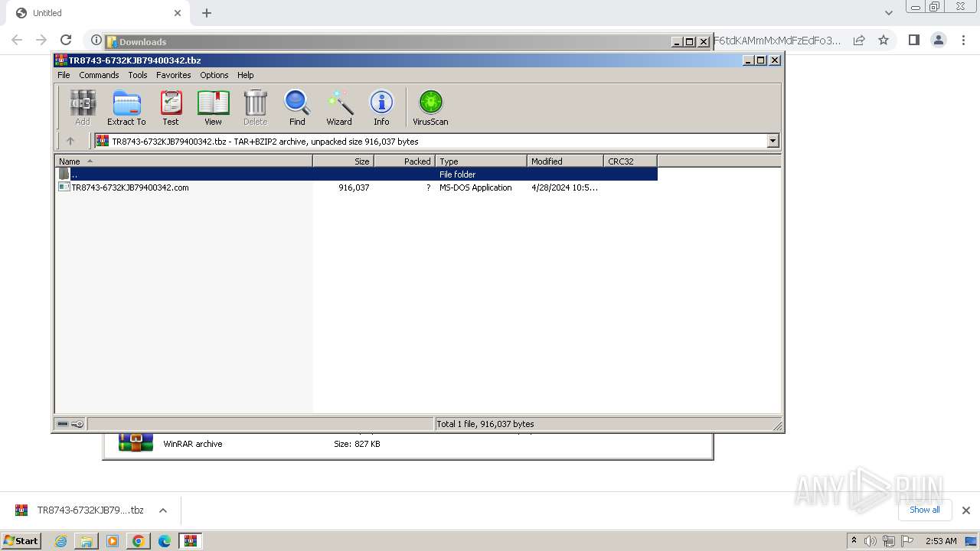Sort by the Size column header
This screenshot has width=980, height=551.
(344, 161)
